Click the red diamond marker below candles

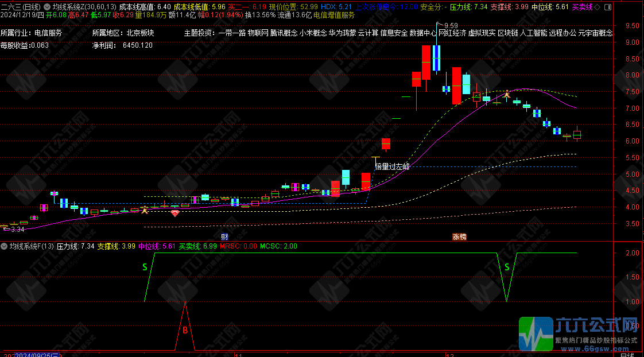[175, 213]
